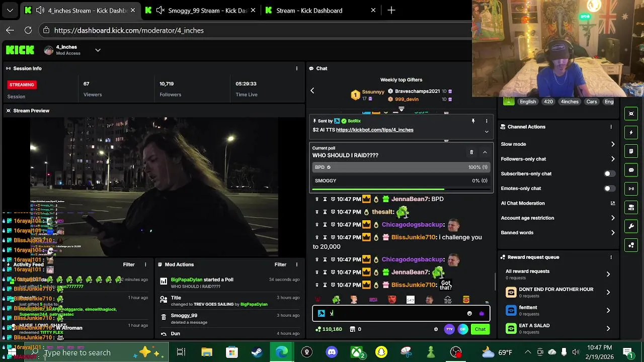
Task: Expand EAT A SALAD reward requests
Action: pyautogui.click(x=608, y=328)
